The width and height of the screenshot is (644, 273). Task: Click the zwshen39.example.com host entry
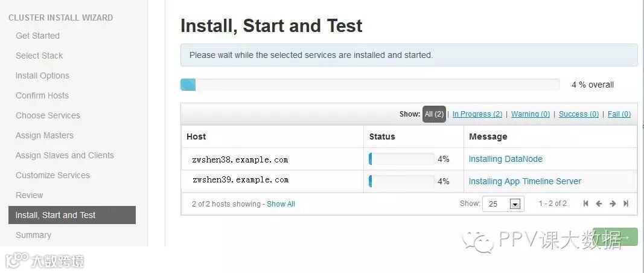pos(240,180)
